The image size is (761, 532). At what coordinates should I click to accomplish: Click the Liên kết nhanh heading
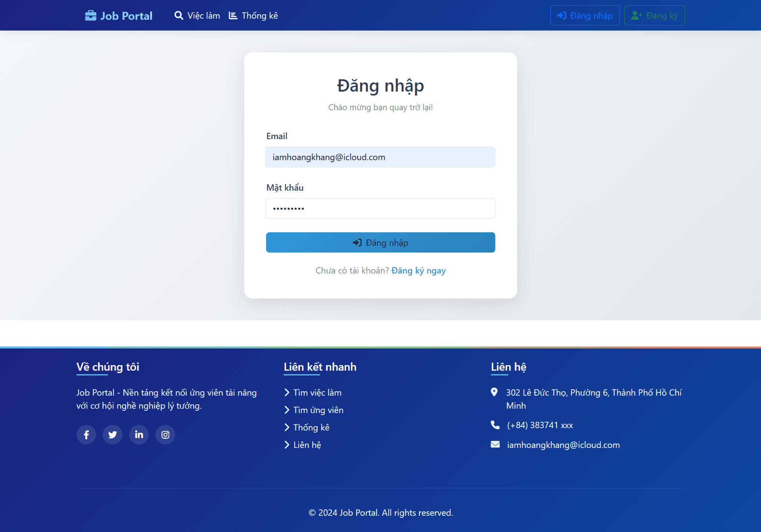click(x=320, y=367)
